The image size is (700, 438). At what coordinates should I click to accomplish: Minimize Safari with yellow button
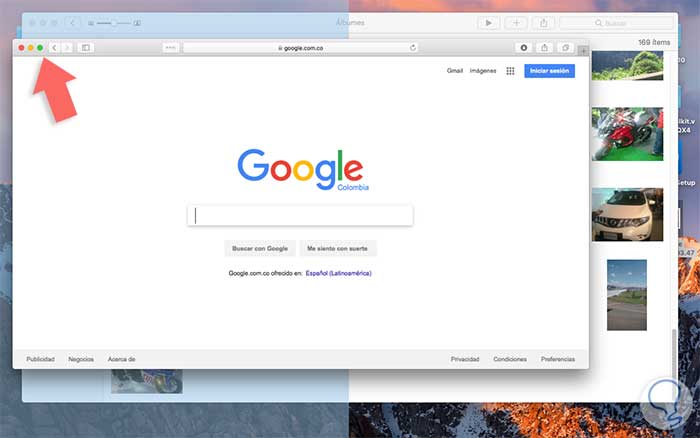pyautogui.click(x=30, y=47)
